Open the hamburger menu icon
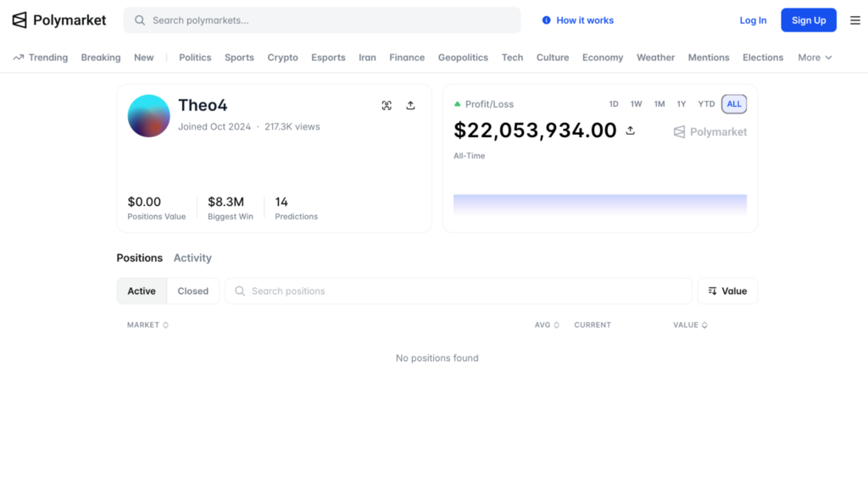 (x=855, y=20)
